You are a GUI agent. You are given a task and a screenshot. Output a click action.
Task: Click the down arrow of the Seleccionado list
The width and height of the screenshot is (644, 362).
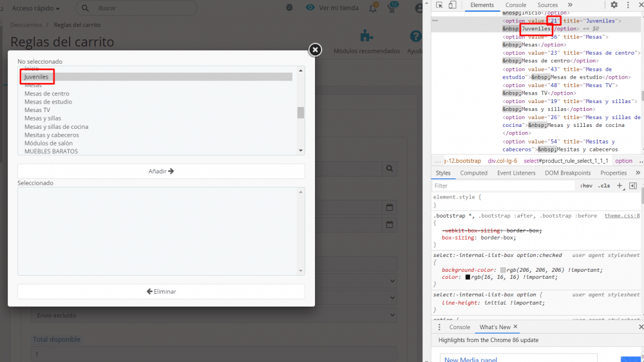301,271
